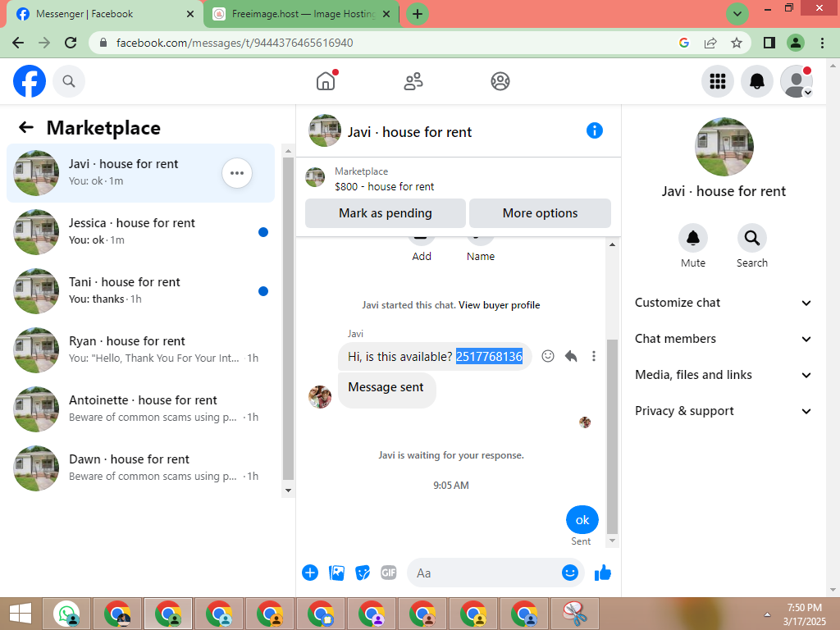Choose a sticker icon in composer

(x=363, y=573)
